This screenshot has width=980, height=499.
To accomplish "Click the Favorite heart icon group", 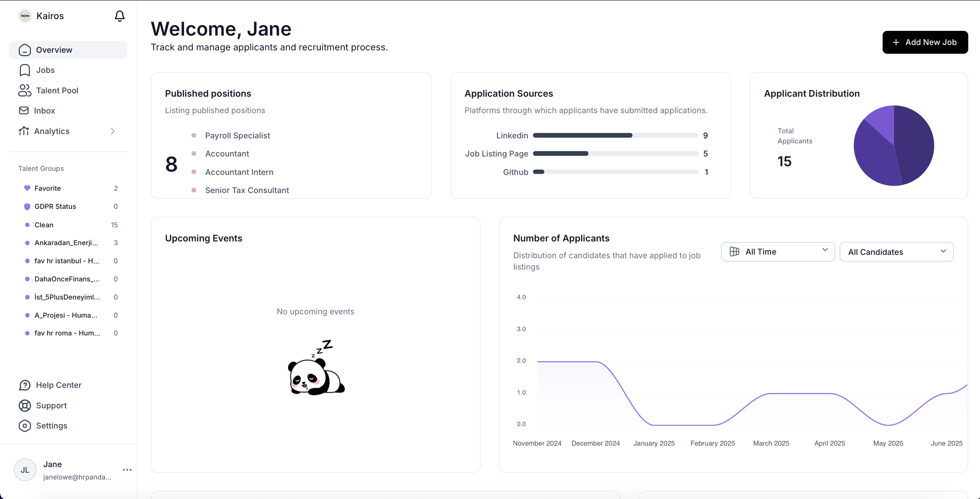I will pyautogui.click(x=28, y=188).
